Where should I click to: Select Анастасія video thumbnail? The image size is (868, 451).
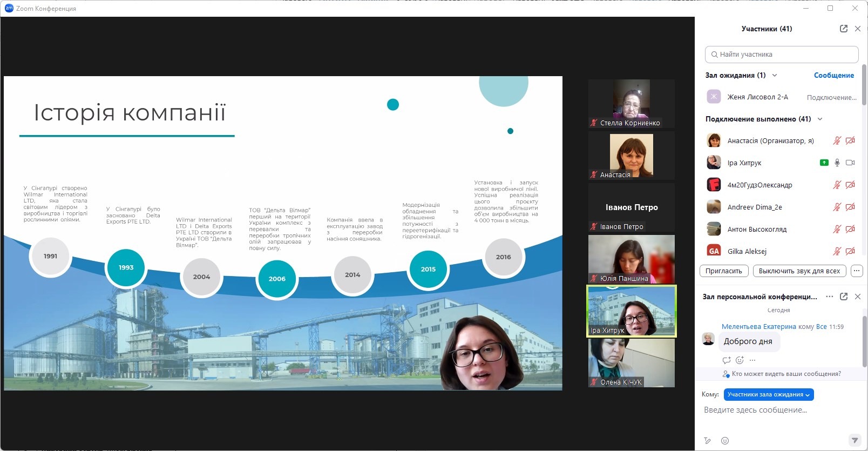(632, 156)
